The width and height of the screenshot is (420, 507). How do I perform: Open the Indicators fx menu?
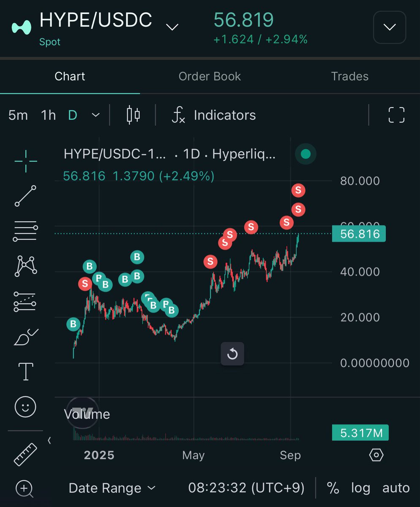[x=214, y=115]
